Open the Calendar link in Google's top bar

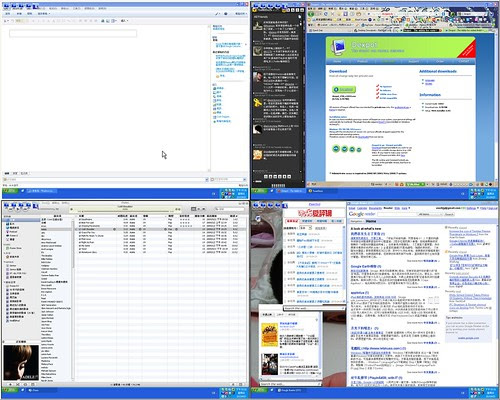pos(362,208)
